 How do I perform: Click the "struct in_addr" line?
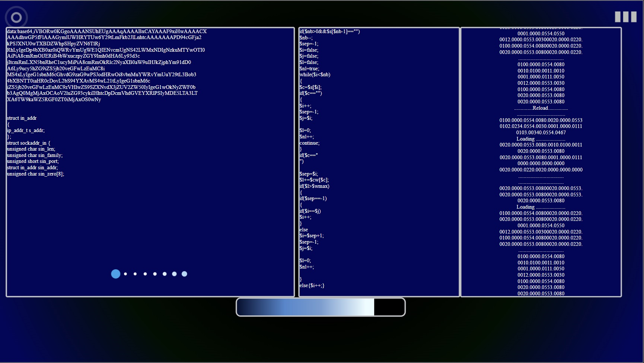coord(22,118)
